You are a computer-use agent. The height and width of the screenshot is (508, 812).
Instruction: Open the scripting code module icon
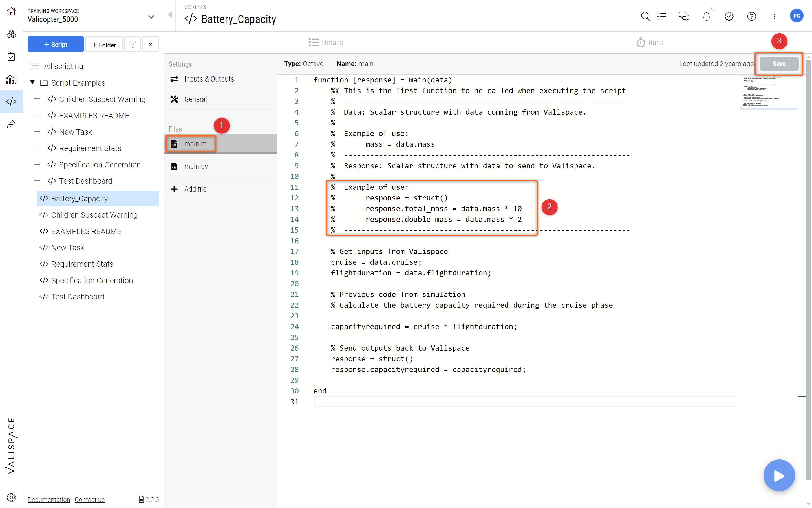[x=11, y=102]
